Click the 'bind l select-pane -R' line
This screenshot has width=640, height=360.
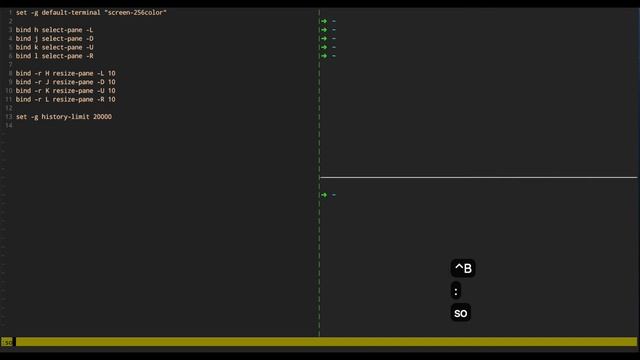54,56
